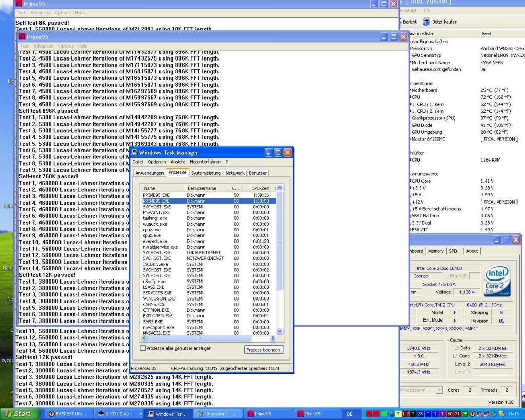The image size is (525, 420).
Task: Click the system clock showing 16:10
Action: coord(514,414)
